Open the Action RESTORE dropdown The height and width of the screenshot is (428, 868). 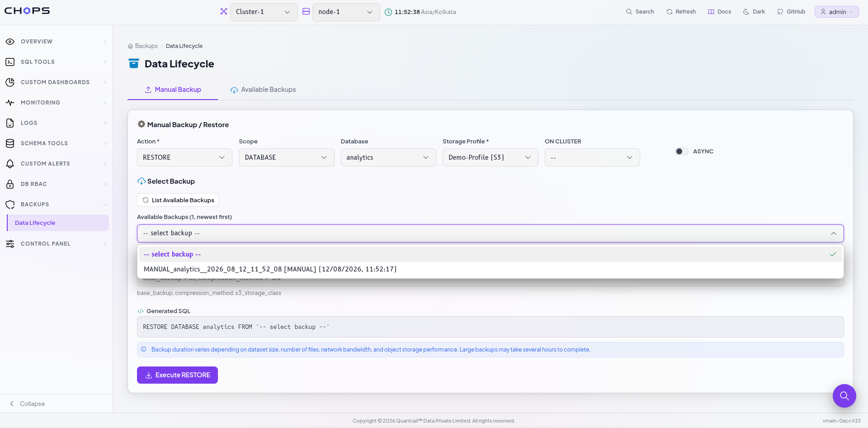tap(184, 157)
